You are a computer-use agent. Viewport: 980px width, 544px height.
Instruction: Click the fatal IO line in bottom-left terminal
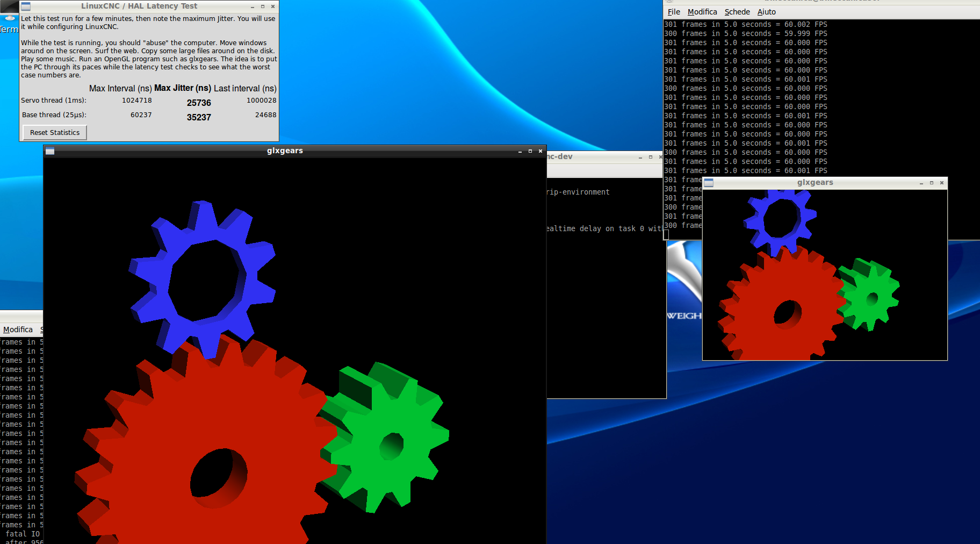(23, 534)
